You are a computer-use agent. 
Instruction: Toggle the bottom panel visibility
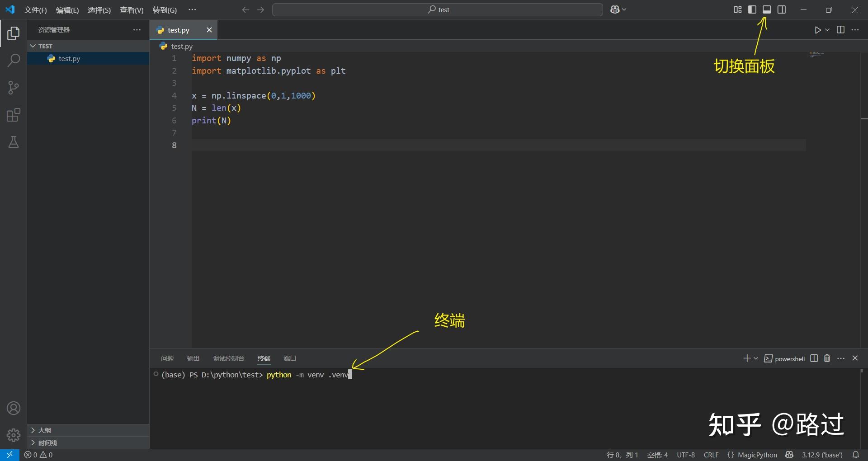point(767,9)
